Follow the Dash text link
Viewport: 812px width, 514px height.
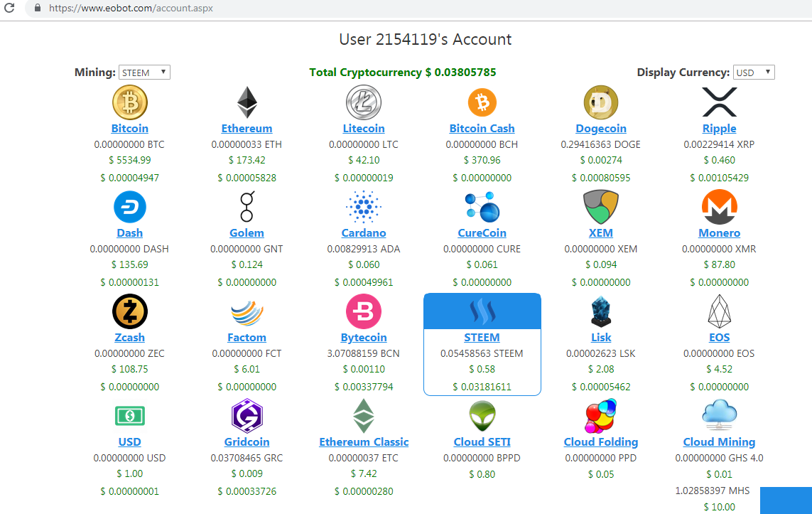pos(130,233)
